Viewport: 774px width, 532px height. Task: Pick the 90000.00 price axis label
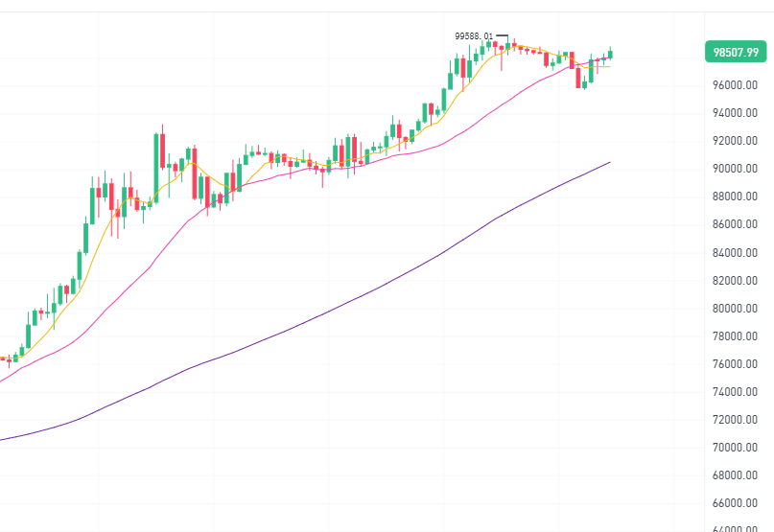click(735, 169)
